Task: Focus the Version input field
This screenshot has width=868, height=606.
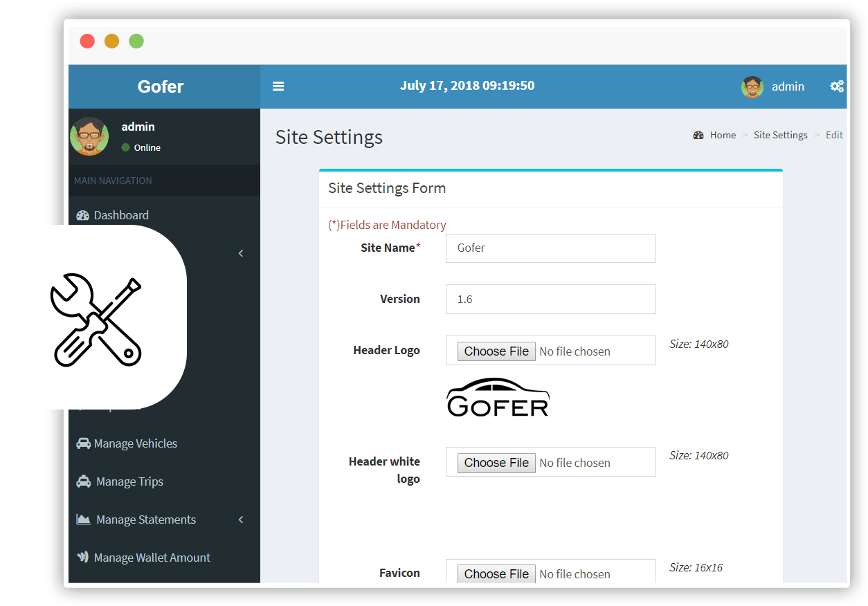Action: coord(551,300)
